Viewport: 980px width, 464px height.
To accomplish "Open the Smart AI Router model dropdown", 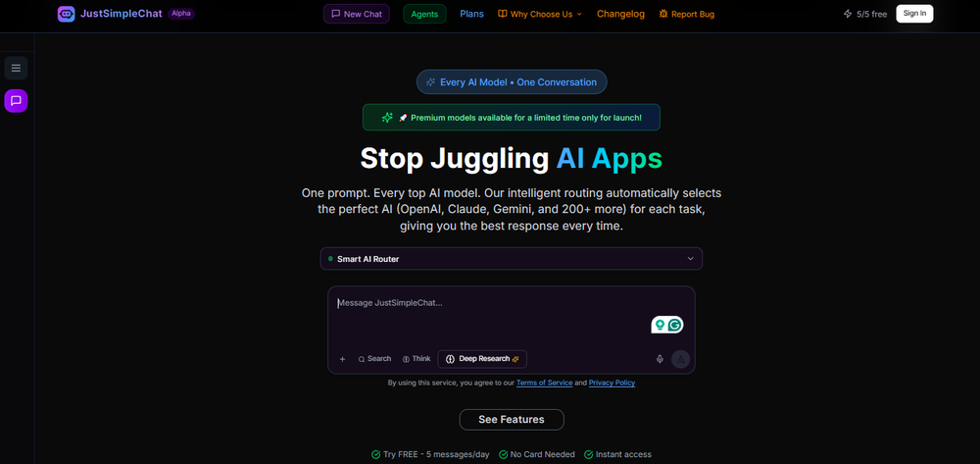I will tap(512, 259).
